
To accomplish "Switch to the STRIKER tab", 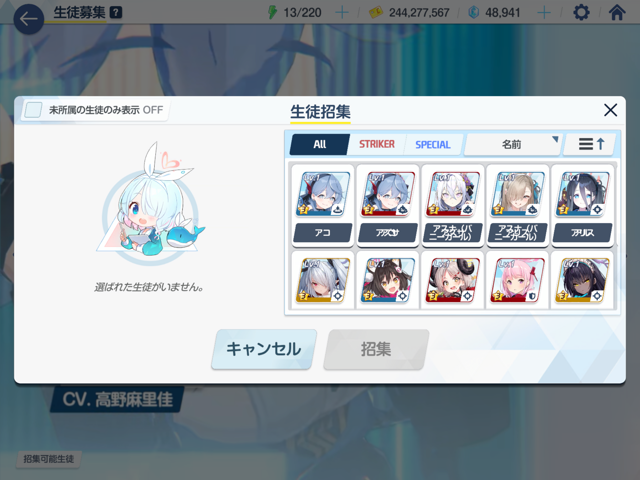I will pos(377,144).
